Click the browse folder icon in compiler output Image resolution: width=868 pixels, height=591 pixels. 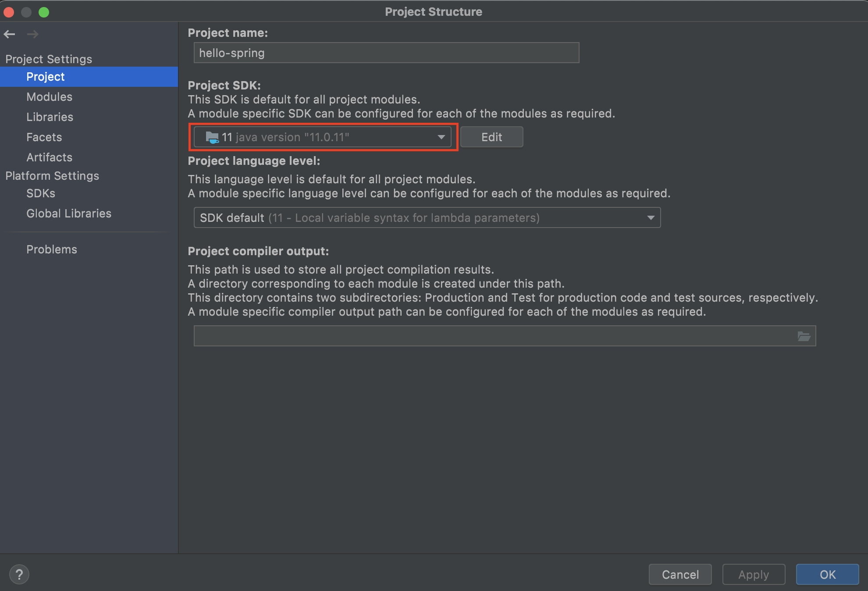pyautogui.click(x=804, y=336)
